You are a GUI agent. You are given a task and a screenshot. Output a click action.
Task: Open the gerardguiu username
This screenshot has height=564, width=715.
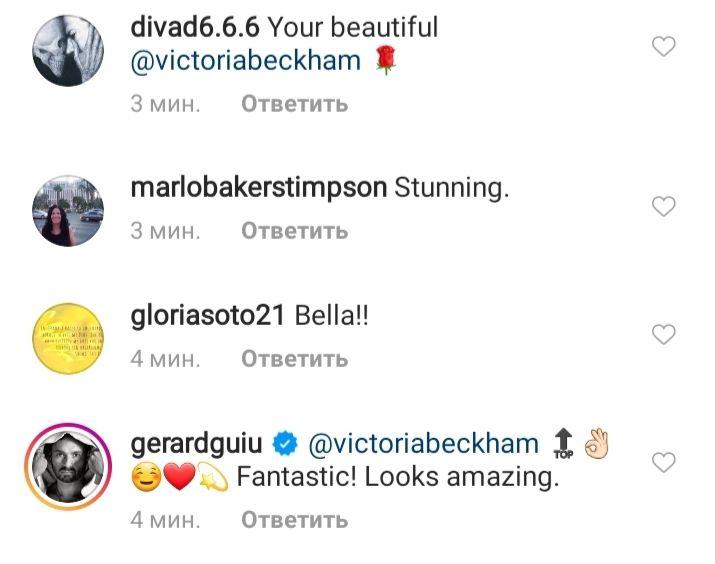197,445
